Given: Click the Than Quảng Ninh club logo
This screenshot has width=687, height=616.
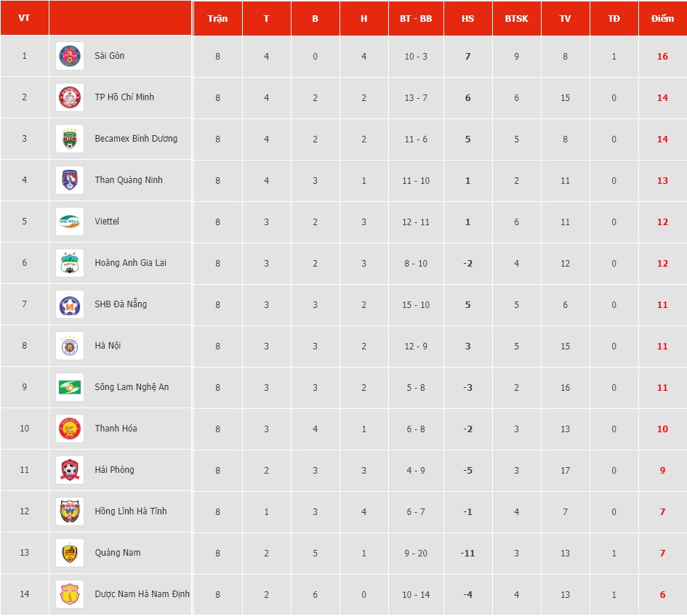Looking at the screenshot, I should tap(70, 180).
